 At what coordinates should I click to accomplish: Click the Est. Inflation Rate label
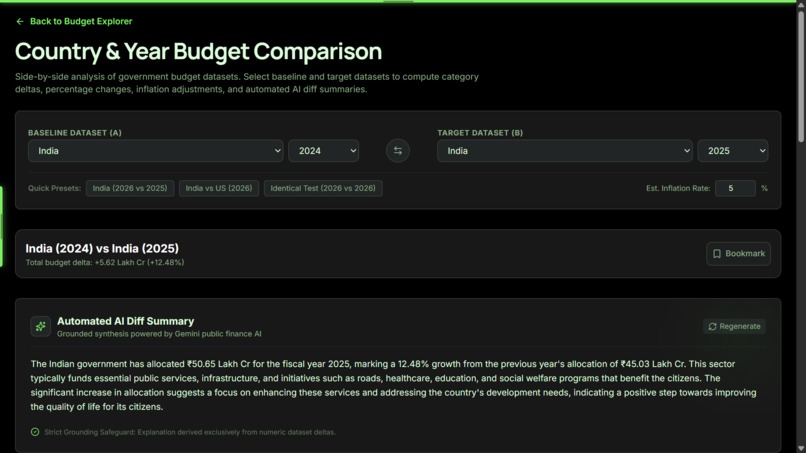[678, 188]
